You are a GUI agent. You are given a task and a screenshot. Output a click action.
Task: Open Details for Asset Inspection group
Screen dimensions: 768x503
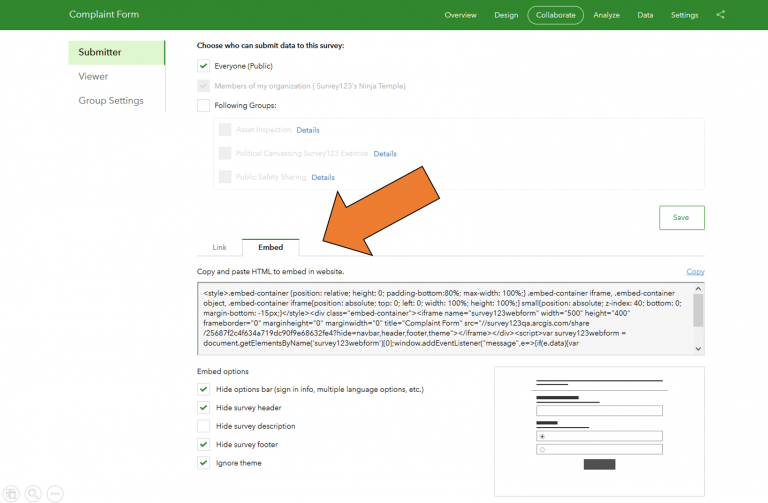pyautogui.click(x=308, y=130)
